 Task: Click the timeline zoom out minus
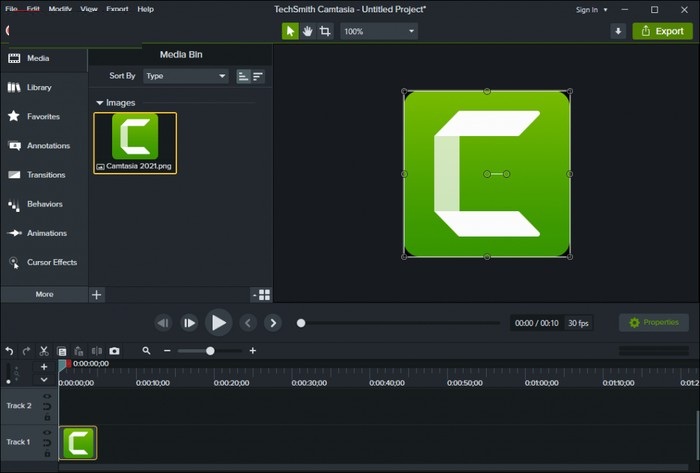pos(167,351)
